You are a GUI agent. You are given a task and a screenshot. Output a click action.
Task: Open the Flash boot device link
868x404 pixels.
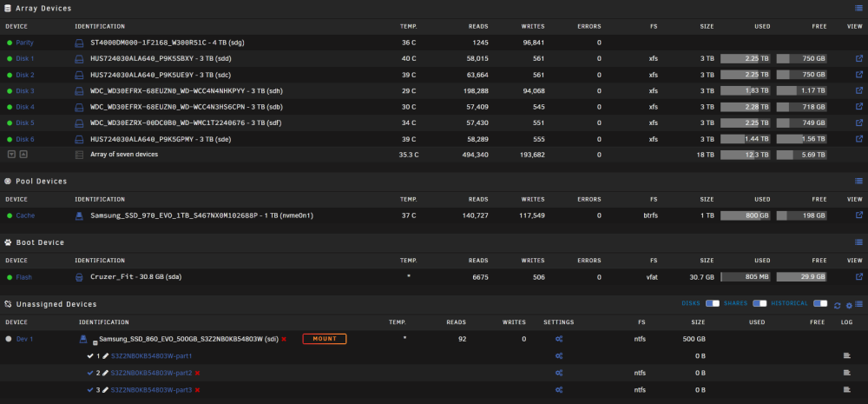(x=23, y=277)
